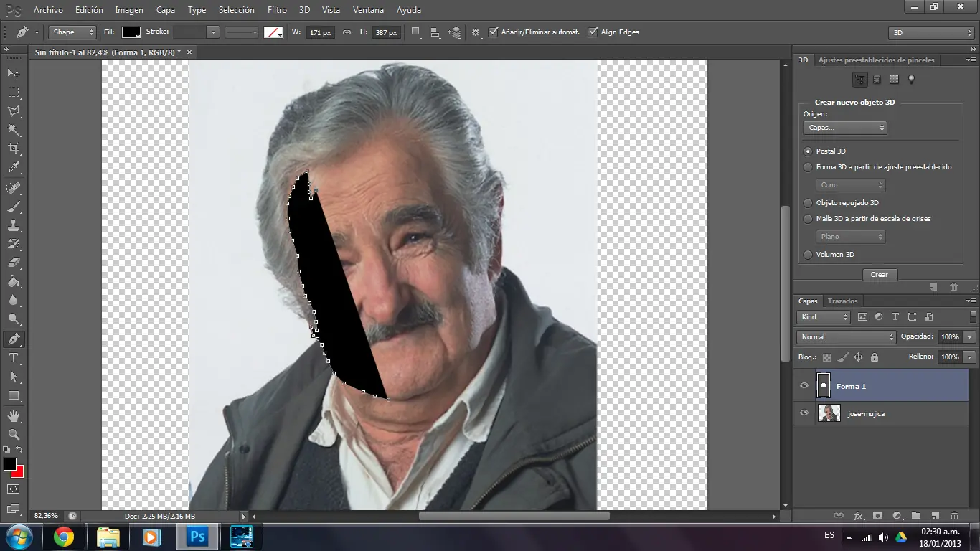Select the Crop tool
The width and height of the screenshot is (980, 551).
[x=14, y=149]
